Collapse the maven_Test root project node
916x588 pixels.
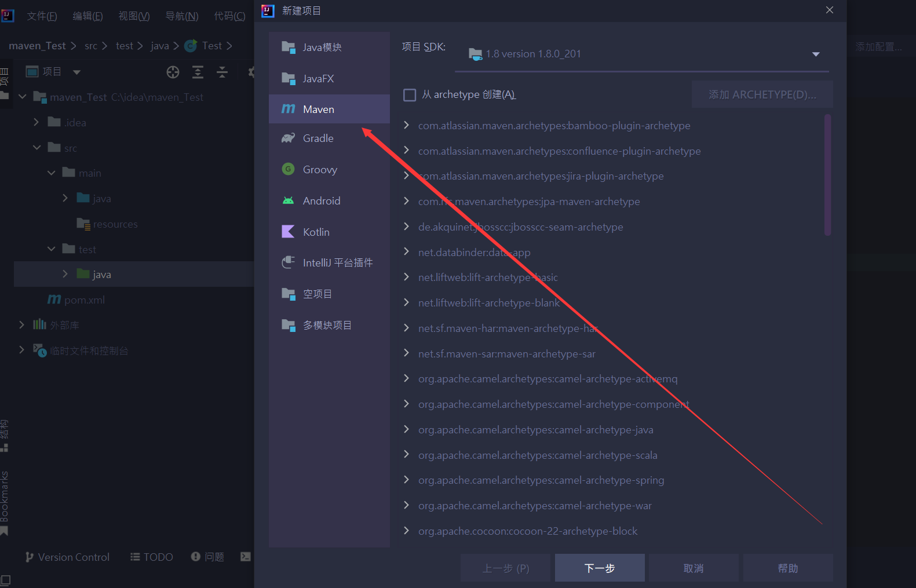click(x=23, y=97)
